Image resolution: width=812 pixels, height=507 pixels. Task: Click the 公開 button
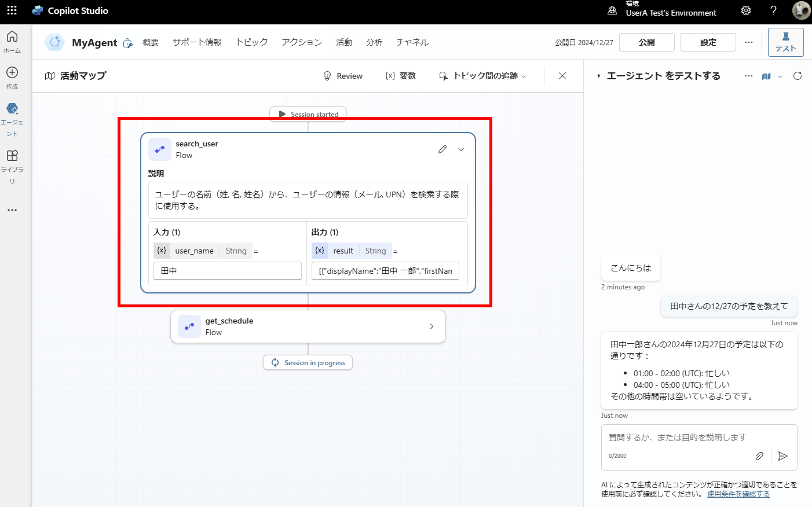pyautogui.click(x=646, y=42)
